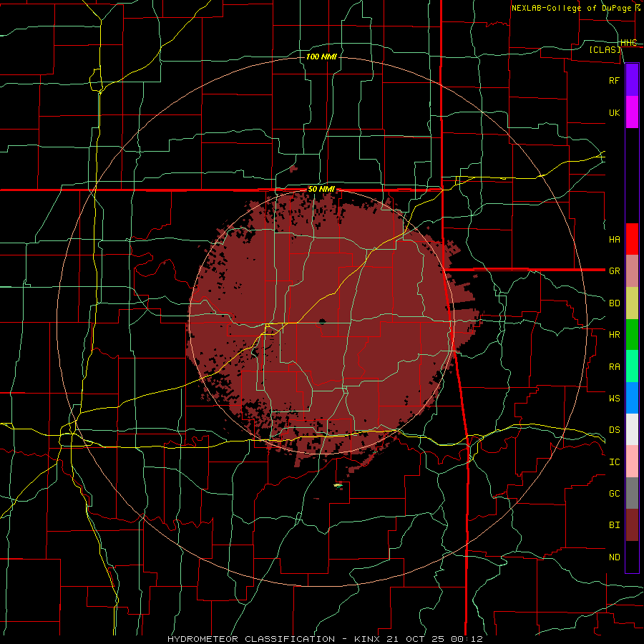
Task: Click the KINX radar station identifier
Action: click(x=368, y=639)
